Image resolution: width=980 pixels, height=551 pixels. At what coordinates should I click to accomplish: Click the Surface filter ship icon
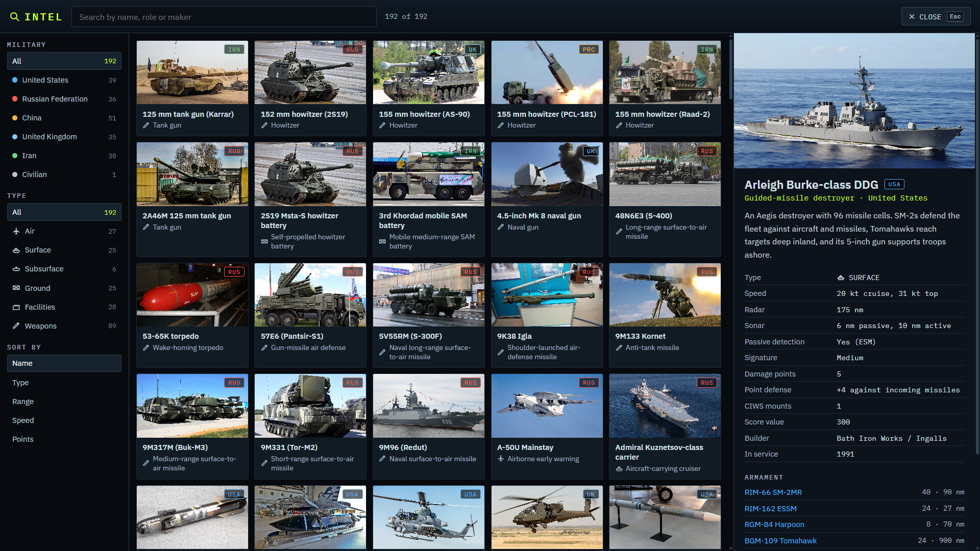(16, 250)
